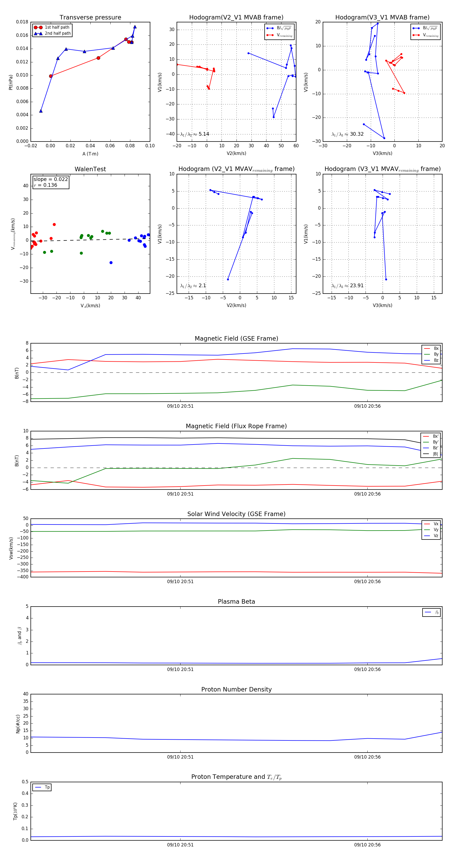The image size is (473, 868).
Task: Click the "|B|" legend entry in Flux Rope plot
Action: 431,454
